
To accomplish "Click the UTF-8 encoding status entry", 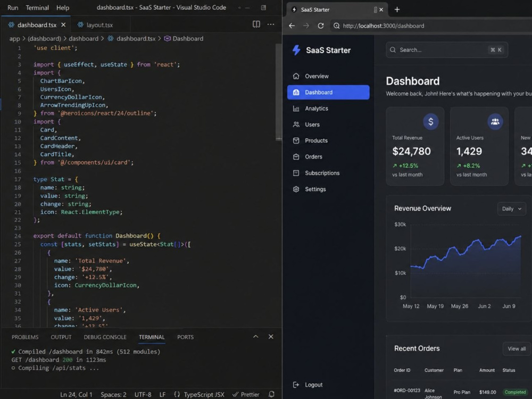I will pyautogui.click(x=143, y=395).
